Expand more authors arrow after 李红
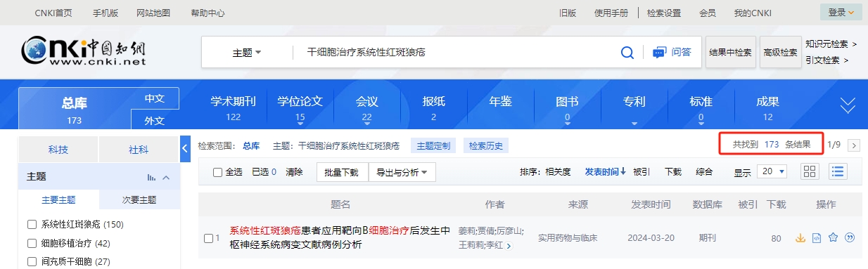The width and height of the screenshot is (868, 269). [x=509, y=246]
